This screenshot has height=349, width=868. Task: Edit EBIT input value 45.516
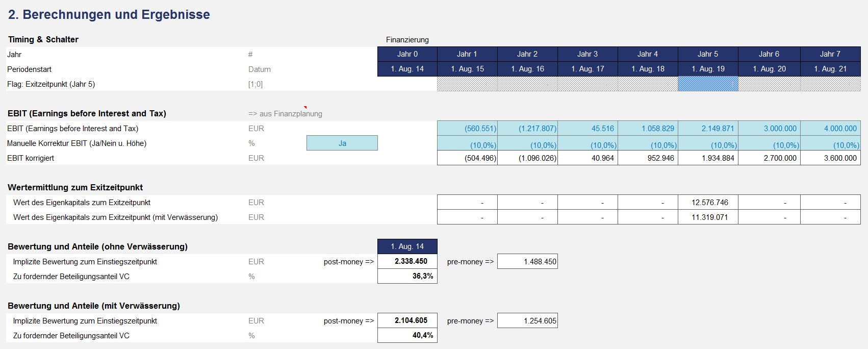click(588, 129)
